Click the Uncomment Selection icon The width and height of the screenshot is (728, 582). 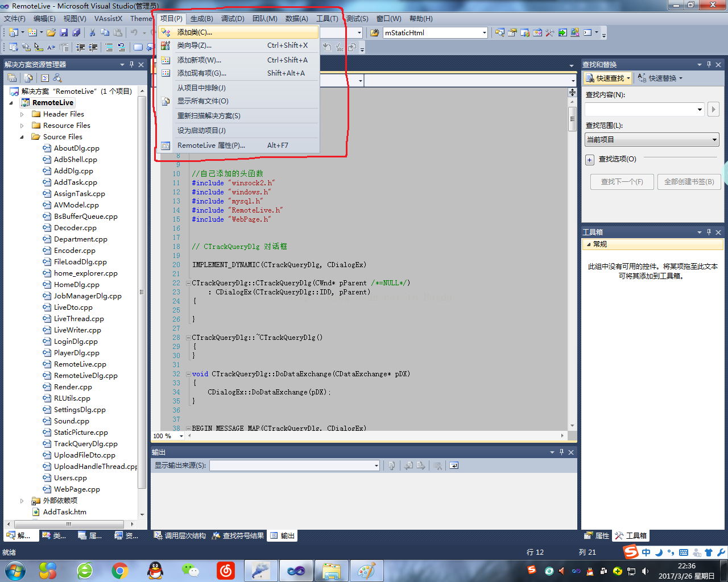[x=121, y=47]
